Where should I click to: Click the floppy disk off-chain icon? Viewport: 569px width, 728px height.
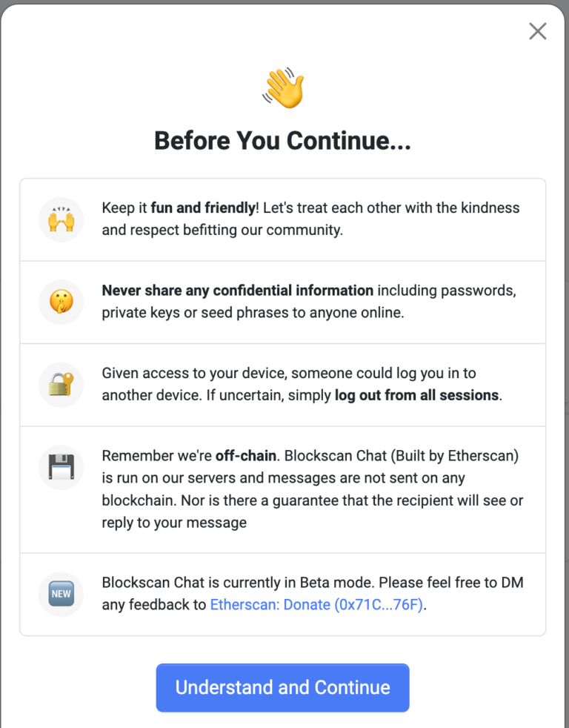(61, 467)
